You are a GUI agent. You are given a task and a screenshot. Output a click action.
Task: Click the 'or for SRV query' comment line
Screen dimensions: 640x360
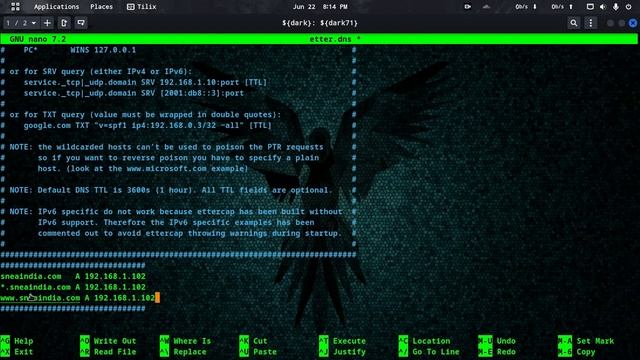pyautogui.click(x=100, y=72)
